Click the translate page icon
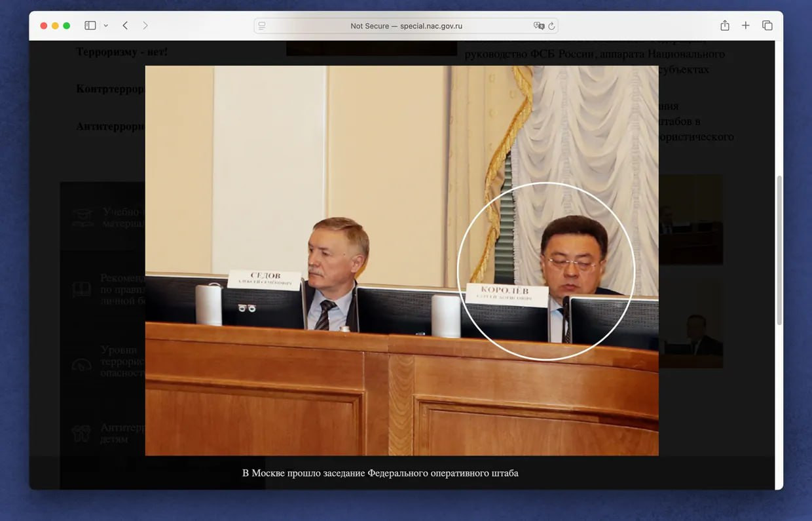The height and width of the screenshot is (521, 812). (538, 26)
